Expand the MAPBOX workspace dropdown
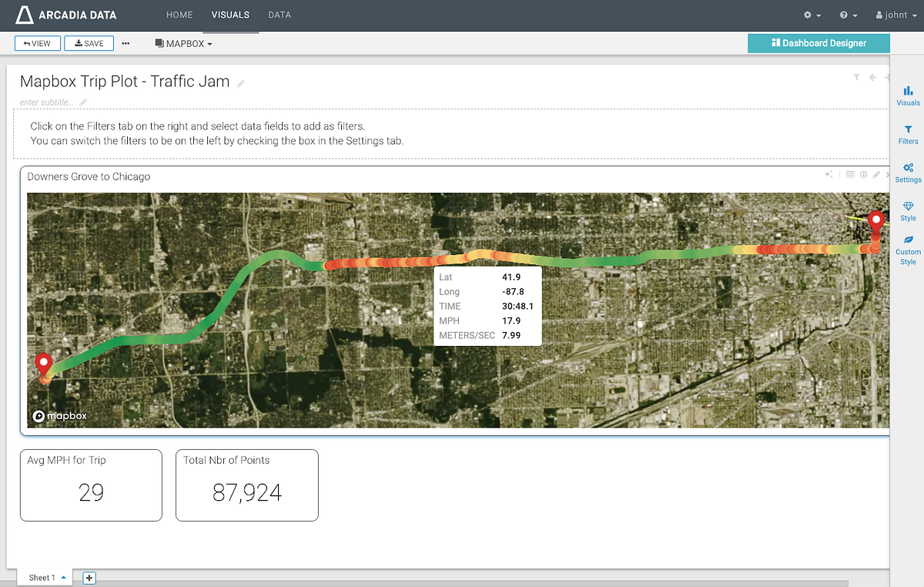The image size is (924, 587). (x=183, y=44)
